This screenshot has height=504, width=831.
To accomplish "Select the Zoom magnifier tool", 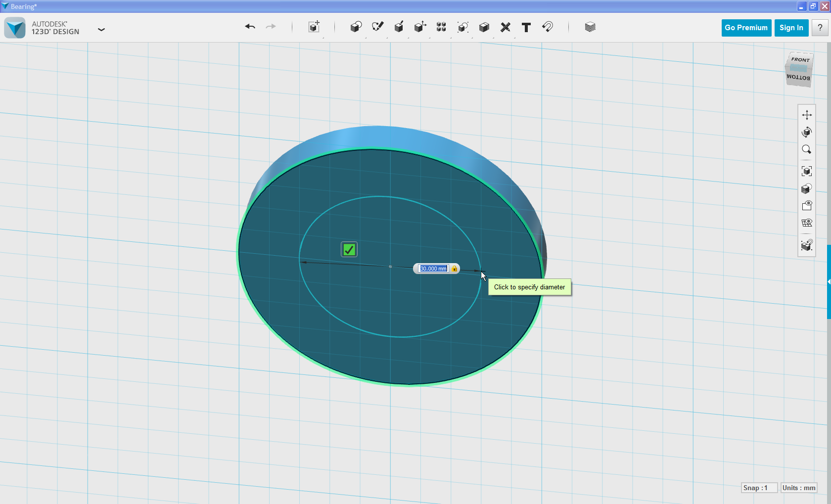I will [x=807, y=149].
